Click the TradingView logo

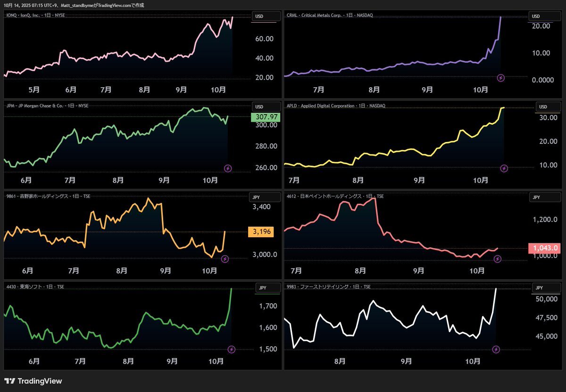point(33,381)
